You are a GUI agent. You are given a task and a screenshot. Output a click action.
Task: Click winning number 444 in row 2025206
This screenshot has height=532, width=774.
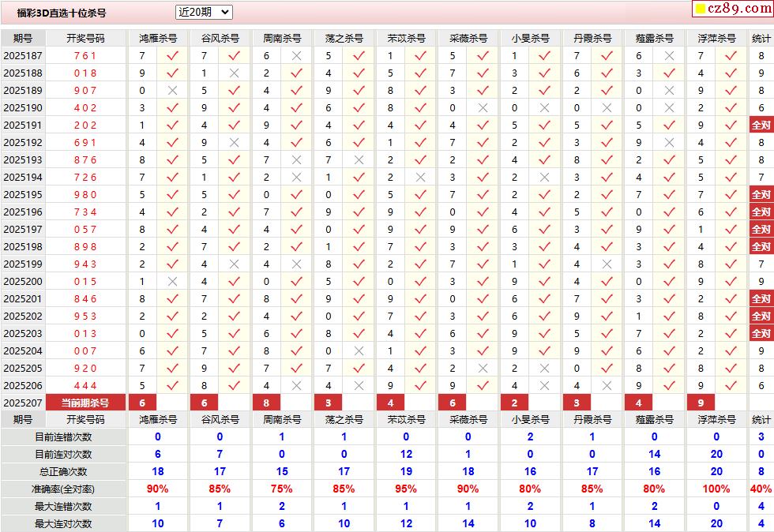coord(85,385)
